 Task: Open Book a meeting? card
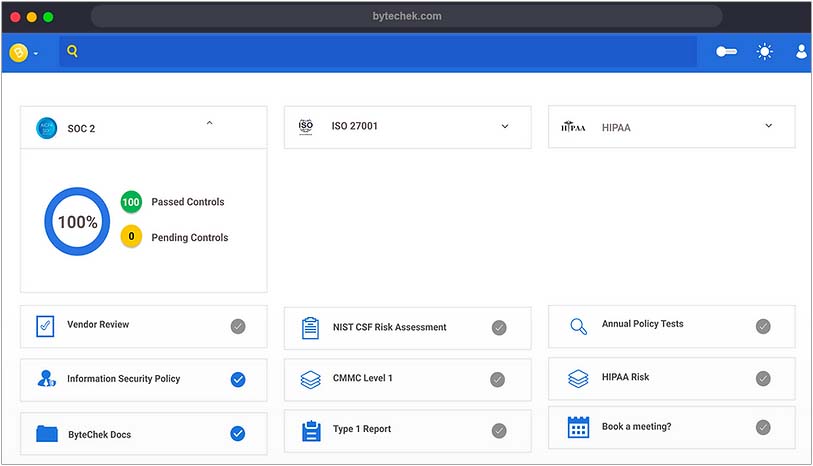(671, 427)
